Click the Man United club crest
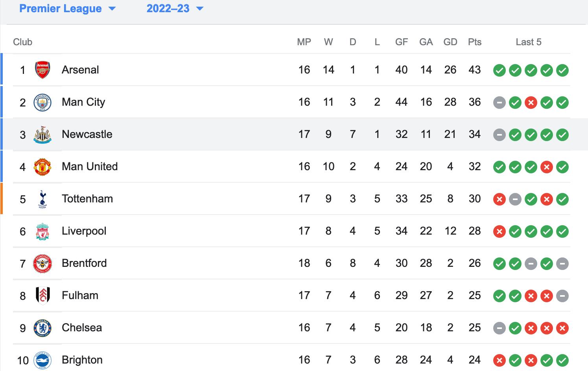This screenshot has width=588, height=371. pos(42,167)
